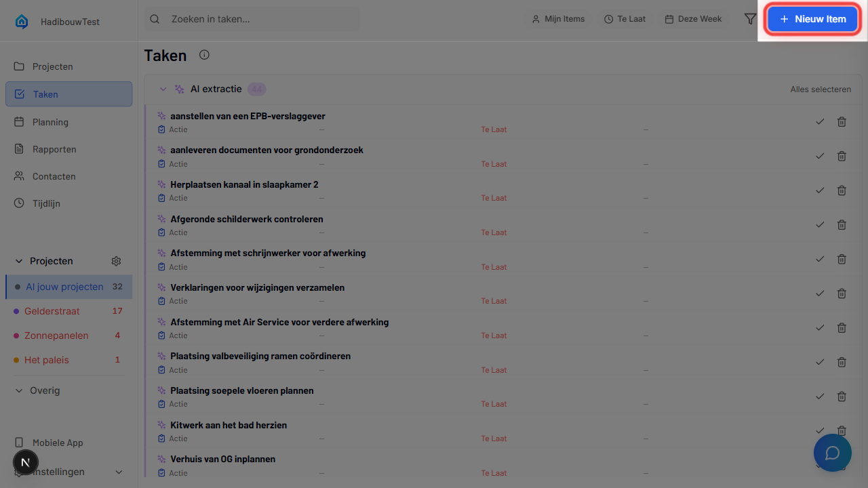Click Alles selecteren link
The height and width of the screenshot is (488, 868).
pyautogui.click(x=820, y=89)
